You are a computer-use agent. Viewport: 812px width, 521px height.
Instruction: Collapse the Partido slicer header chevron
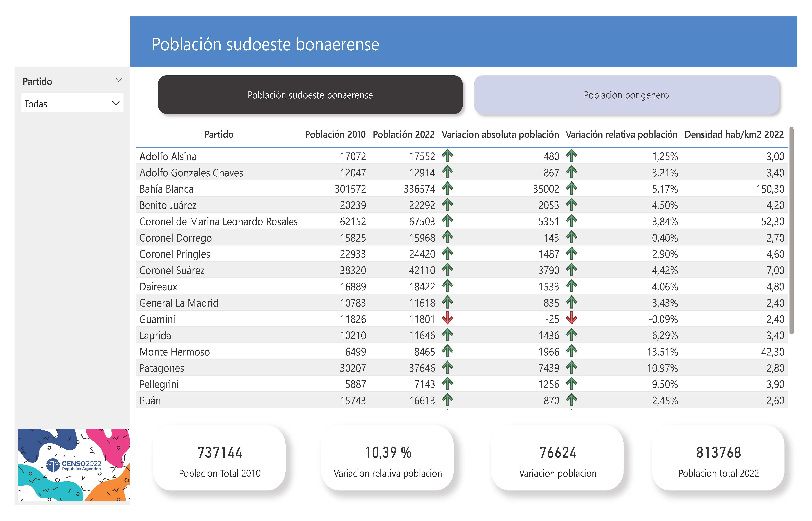coord(119,80)
